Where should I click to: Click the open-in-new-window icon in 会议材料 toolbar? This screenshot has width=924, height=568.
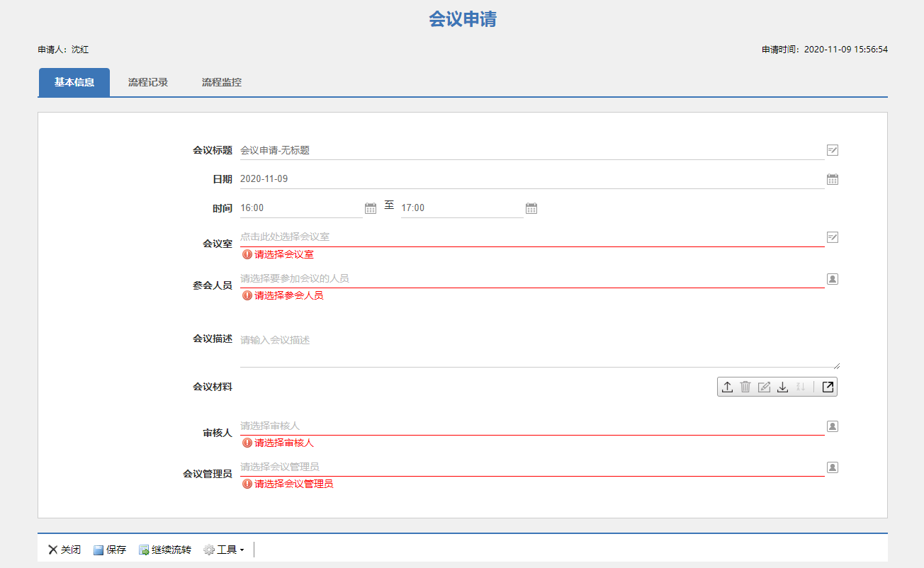(828, 387)
